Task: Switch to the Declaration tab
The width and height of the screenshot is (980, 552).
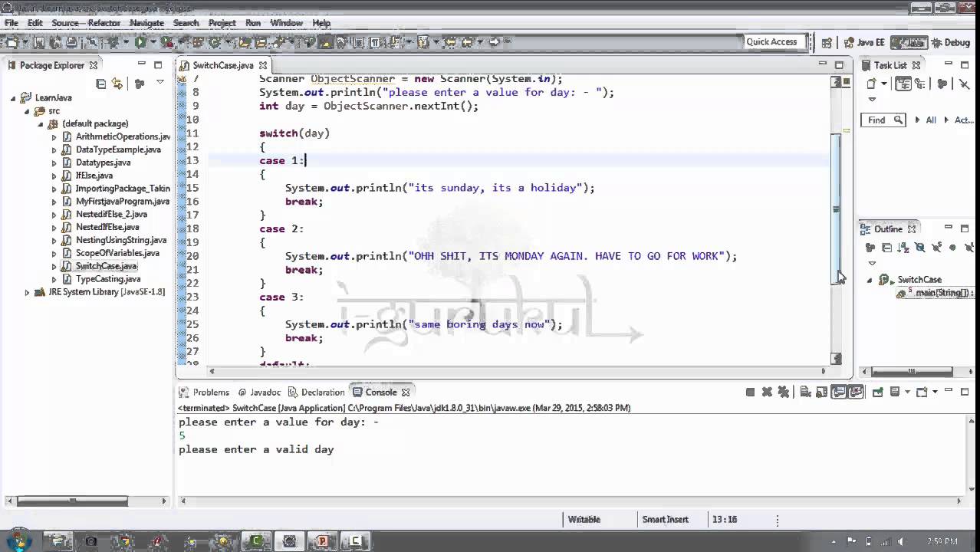Action: (x=316, y=392)
